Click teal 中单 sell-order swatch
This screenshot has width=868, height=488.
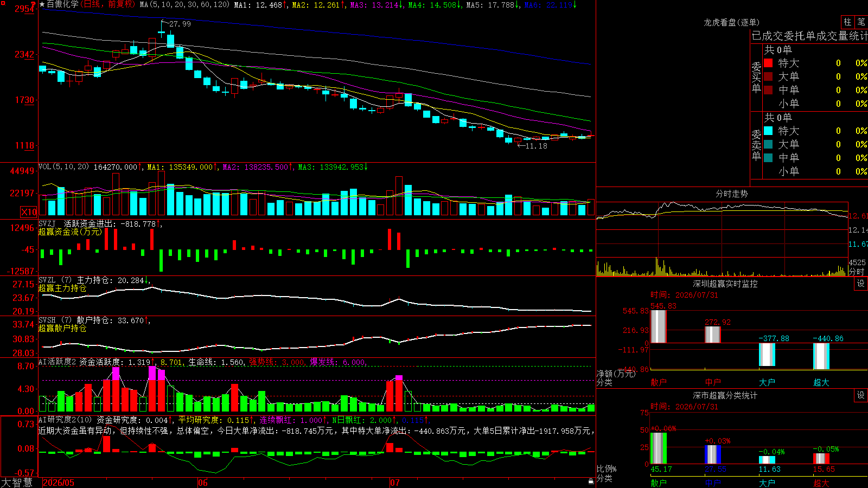768,157
